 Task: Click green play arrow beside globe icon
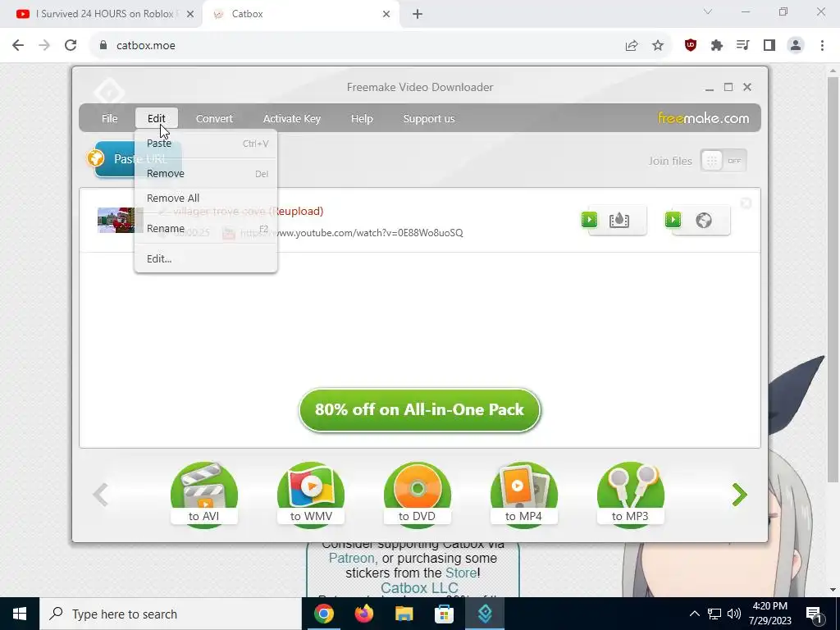673,220
